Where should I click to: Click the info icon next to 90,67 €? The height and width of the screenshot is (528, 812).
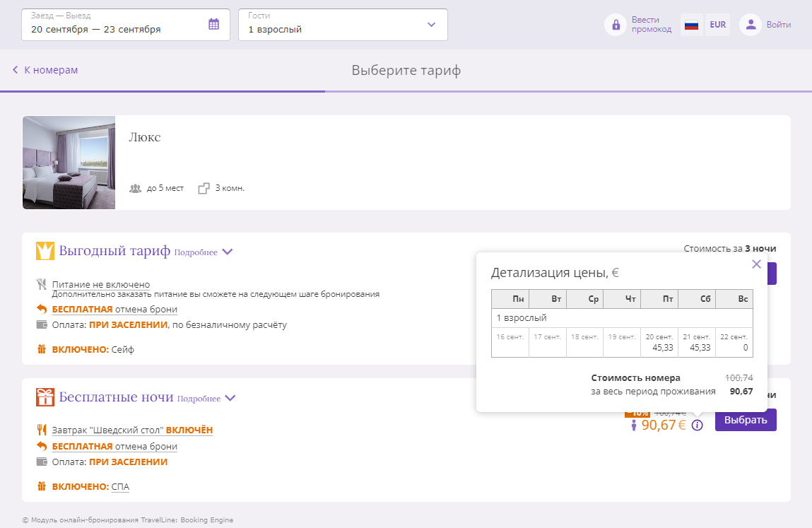pos(697,426)
